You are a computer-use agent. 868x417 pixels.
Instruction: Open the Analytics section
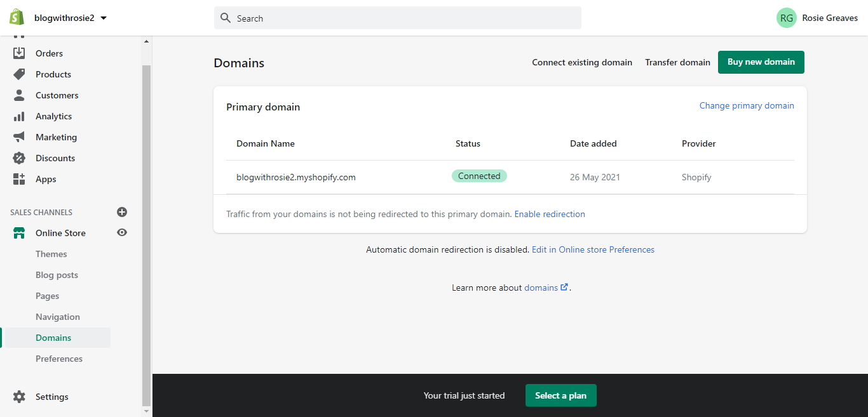pyautogui.click(x=53, y=116)
